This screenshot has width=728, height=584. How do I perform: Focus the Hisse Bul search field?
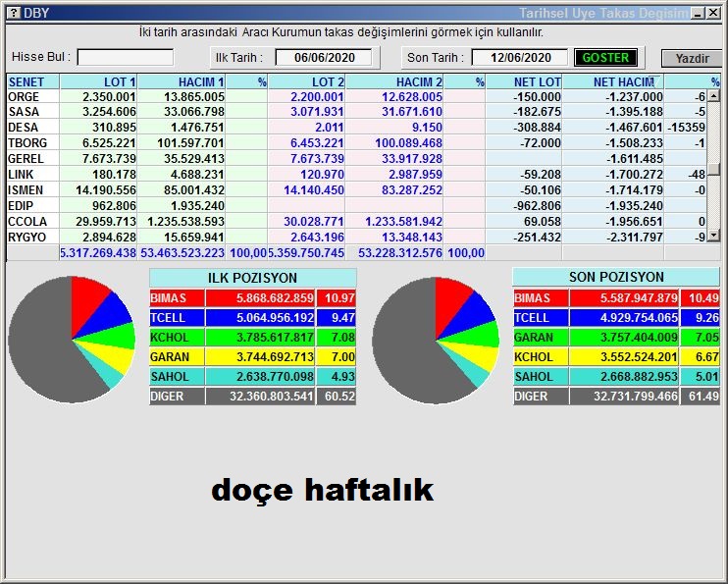click(x=126, y=58)
